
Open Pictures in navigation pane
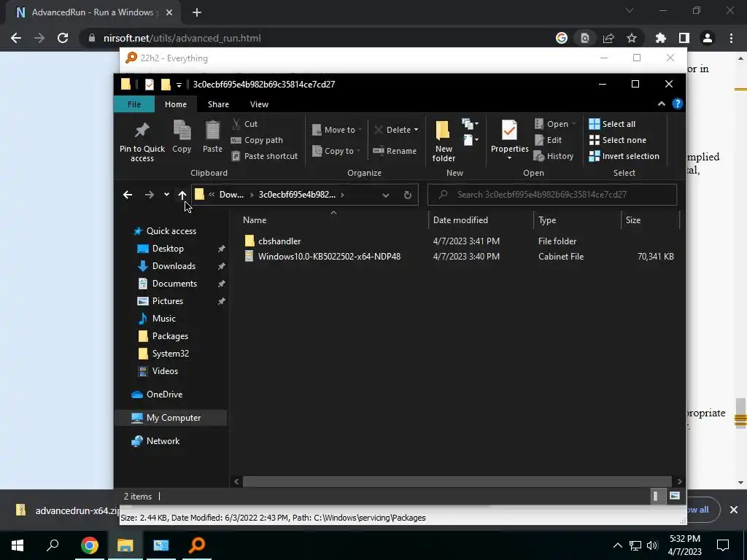click(x=167, y=301)
